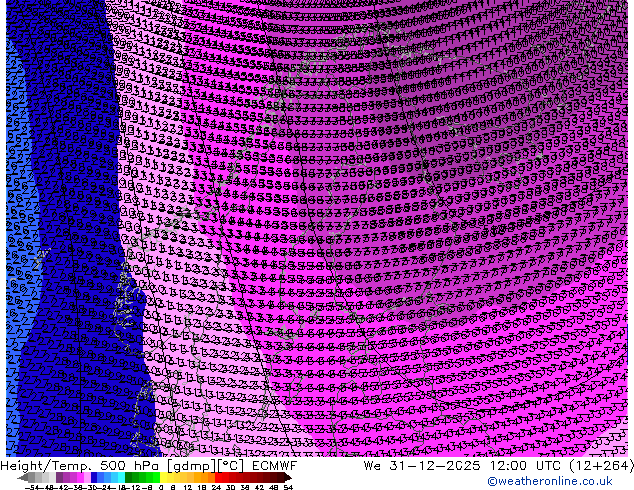634x490 pixels.
Task: Click the 'ECMWF' model label
Action: pyautogui.click(x=275, y=466)
